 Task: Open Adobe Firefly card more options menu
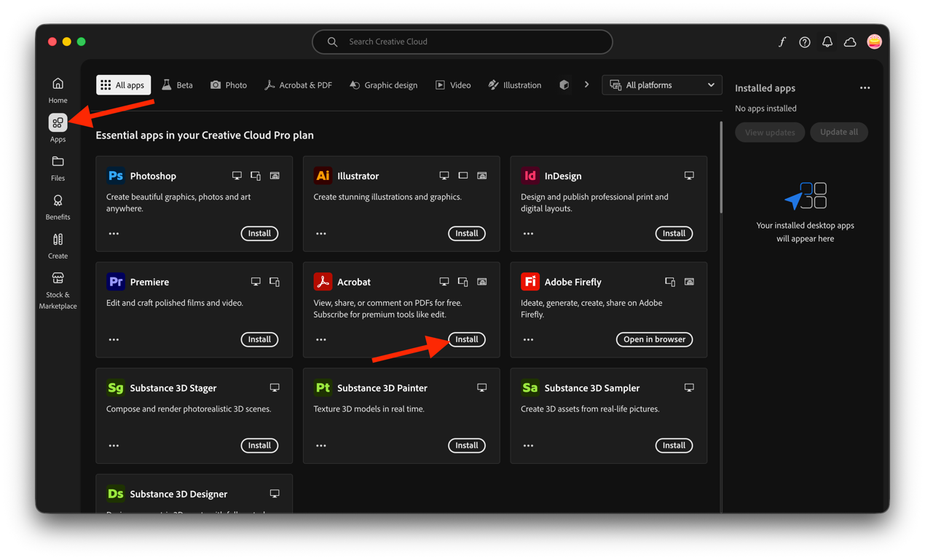pos(528,339)
